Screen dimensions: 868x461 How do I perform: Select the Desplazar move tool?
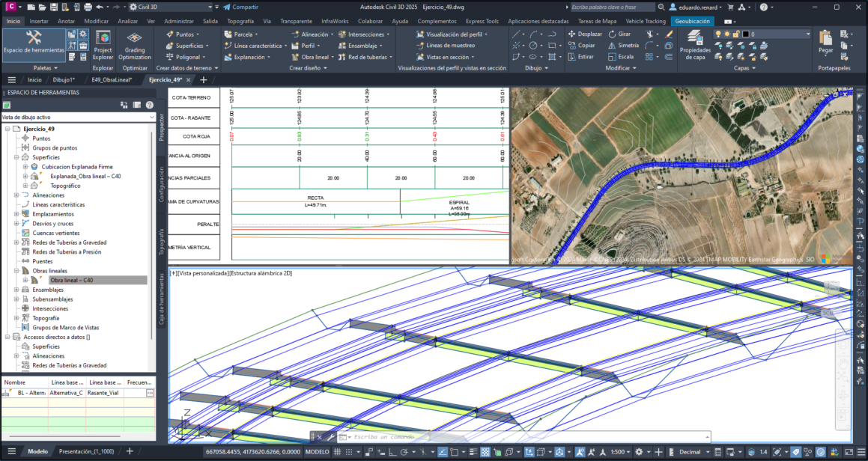click(586, 34)
